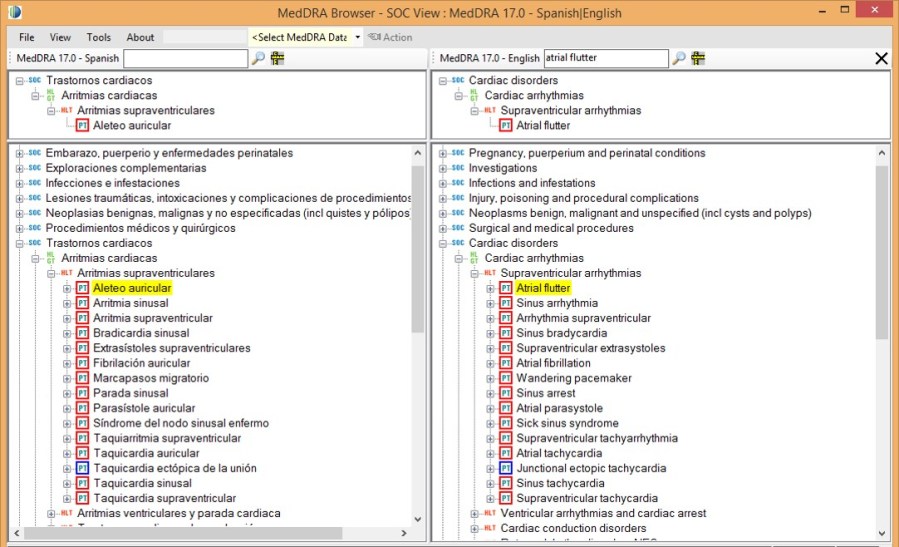This screenshot has height=547, width=899.
Task: Click the English panel search magnifier icon
Action: pos(679,58)
